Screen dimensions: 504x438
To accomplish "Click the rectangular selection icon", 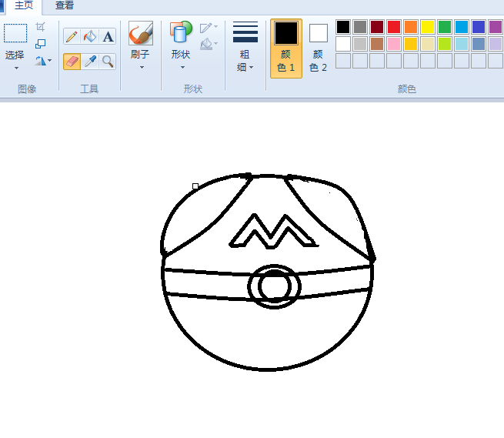I will pyautogui.click(x=15, y=33).
